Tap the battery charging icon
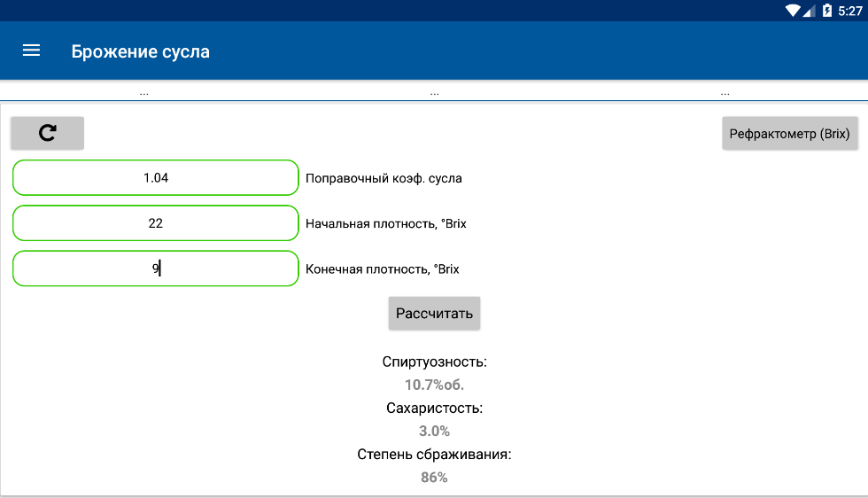 pyautogui.click(x=827, y=11)
